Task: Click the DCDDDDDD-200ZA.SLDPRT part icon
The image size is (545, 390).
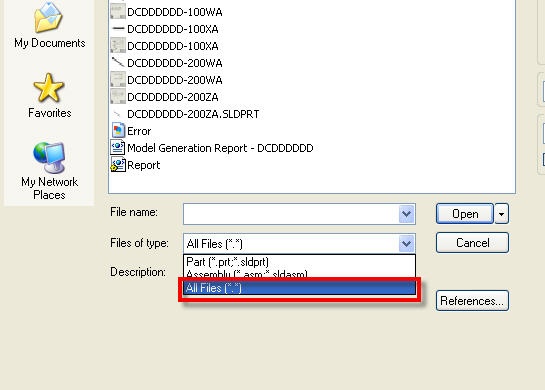Action: [117, 114]
